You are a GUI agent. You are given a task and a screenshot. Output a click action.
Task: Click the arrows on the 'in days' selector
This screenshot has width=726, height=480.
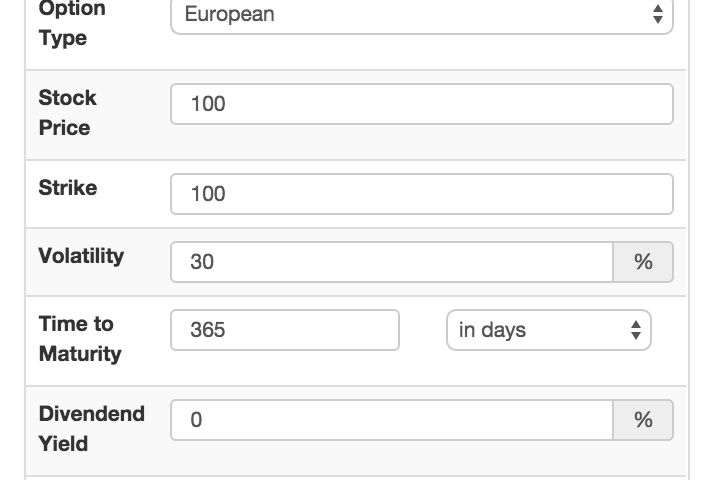pos(635,330)
